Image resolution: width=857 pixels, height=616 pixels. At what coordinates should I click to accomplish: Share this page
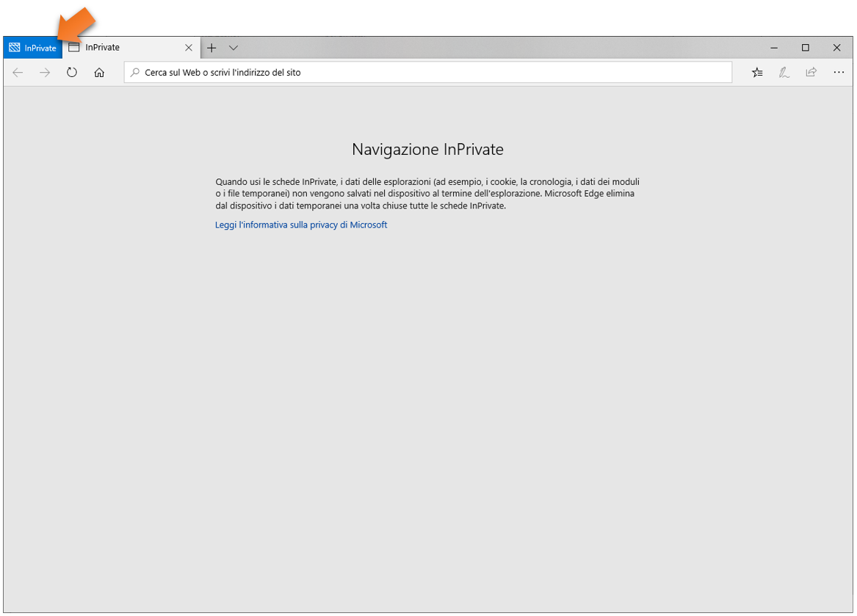[811, 73]
